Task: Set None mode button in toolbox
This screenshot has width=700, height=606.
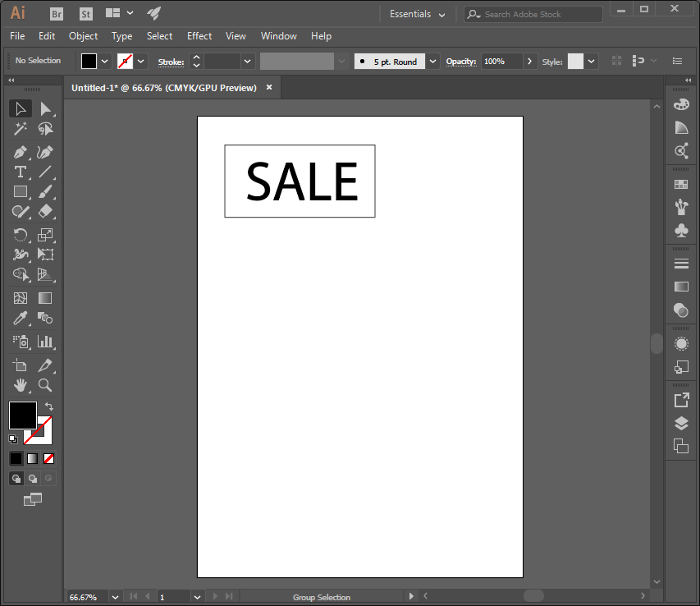Action: (48, 458)
